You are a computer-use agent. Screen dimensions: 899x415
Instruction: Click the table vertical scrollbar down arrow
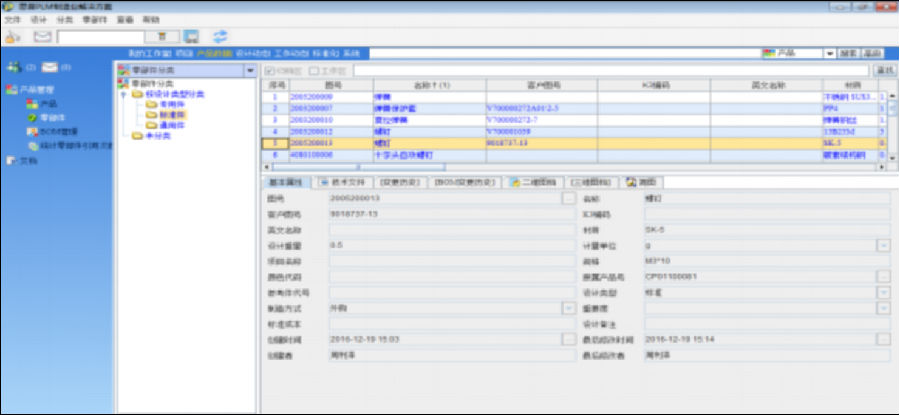892,157
